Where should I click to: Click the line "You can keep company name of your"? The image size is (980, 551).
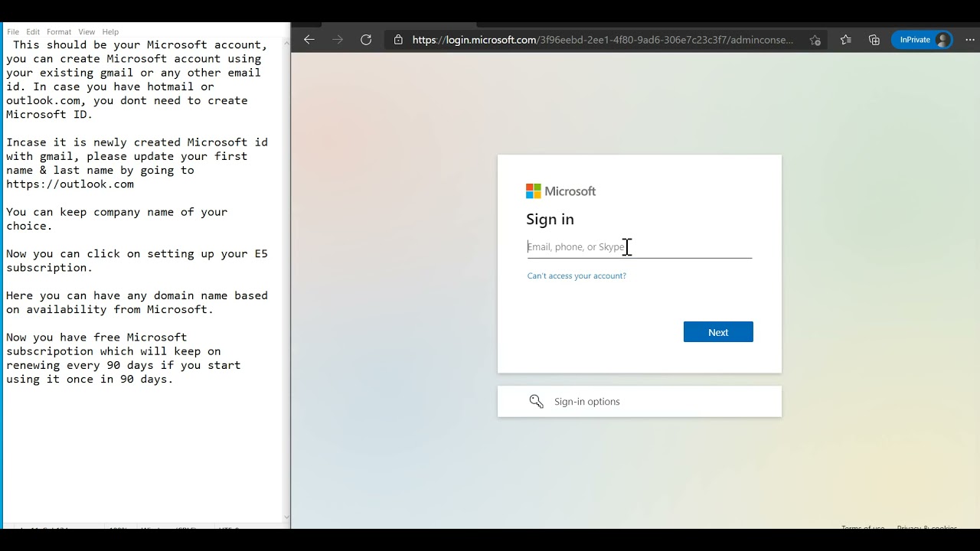point(116,212)
